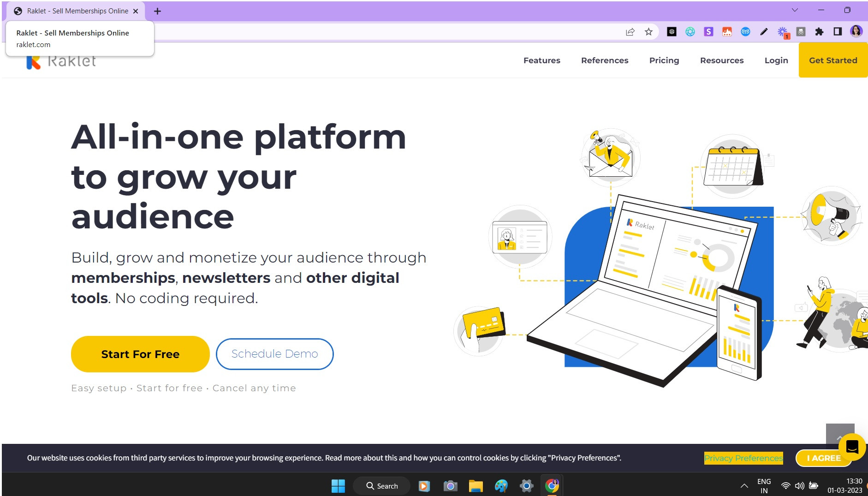Open the orange media player taskbar icon
Viewport: 868px width, 496px height.
424,486
